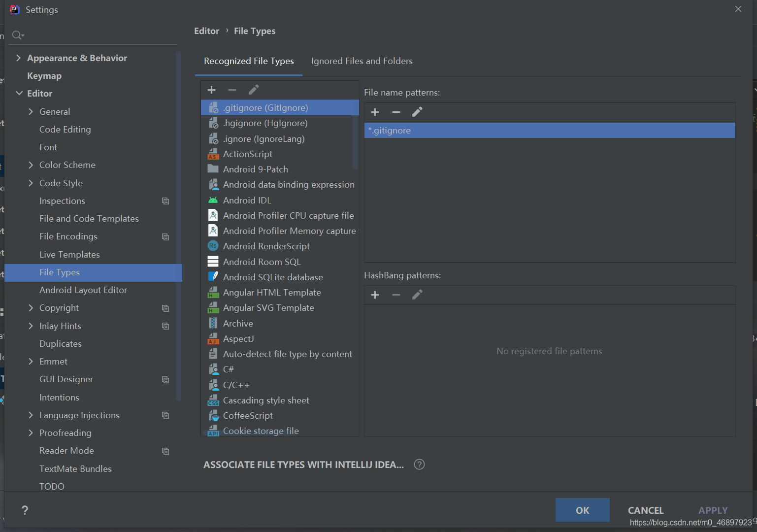
Task: Click the Inlay Hints project-level icon
Action: coord(165,326)
